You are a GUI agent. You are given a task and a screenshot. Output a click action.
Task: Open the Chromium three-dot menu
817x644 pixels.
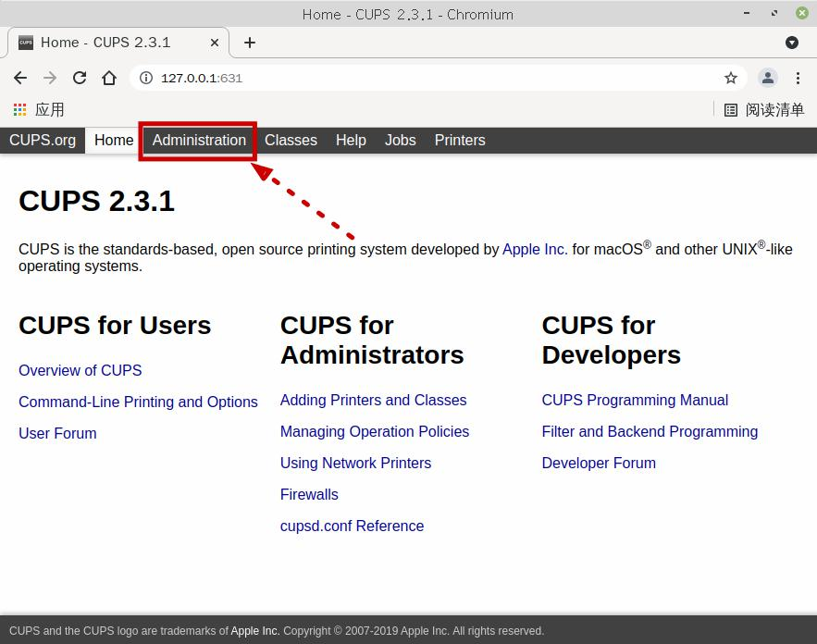798,78
